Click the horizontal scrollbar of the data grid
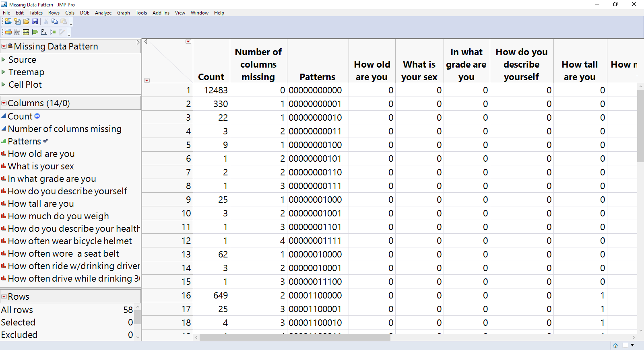644x350 pixels. coord(295,338)
